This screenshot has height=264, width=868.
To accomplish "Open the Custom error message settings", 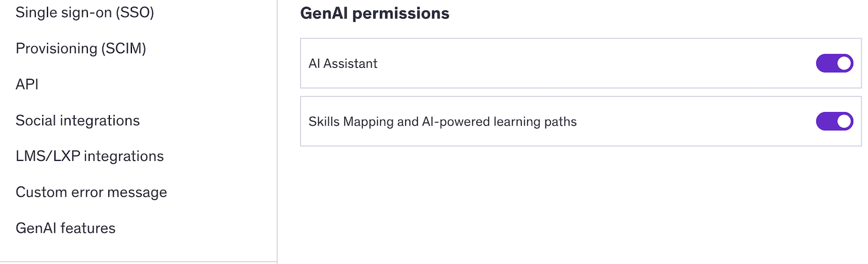I will (x=91, y=192).
